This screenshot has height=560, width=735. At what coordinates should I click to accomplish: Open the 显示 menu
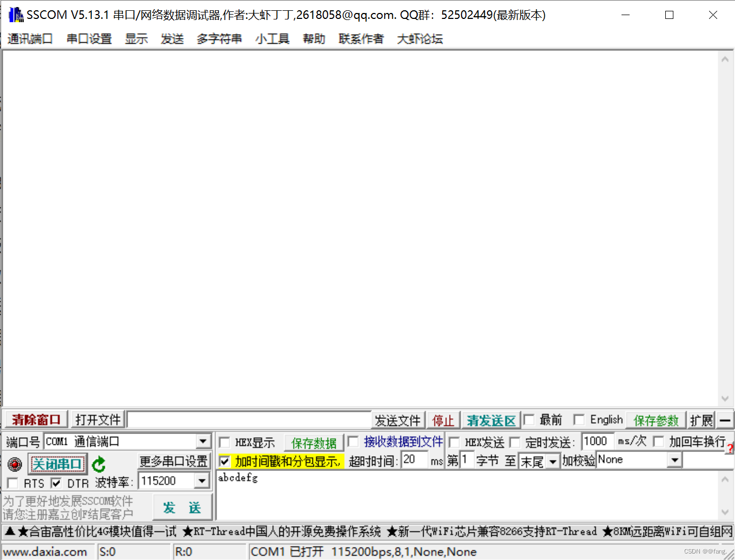pyautogui.click(x=136, y=39)
